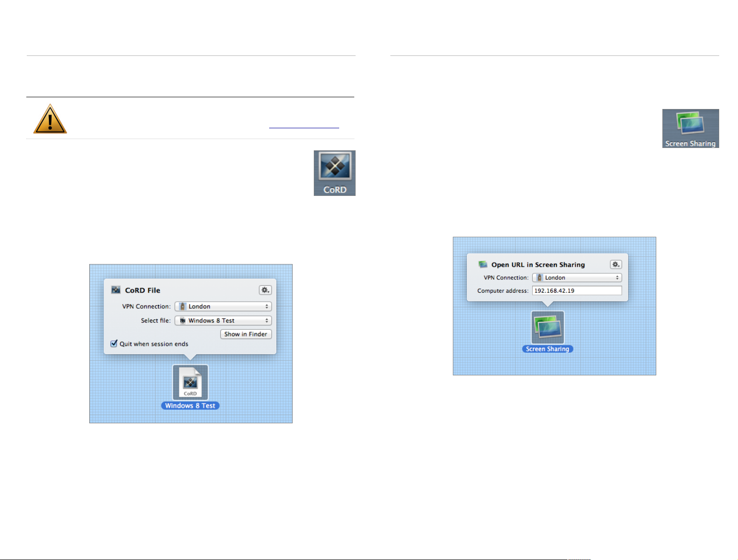Open VPN Connection dropdown in CoRD File popover
The image size is (738, 560).
pyautogui.click(x=223, y=306)
